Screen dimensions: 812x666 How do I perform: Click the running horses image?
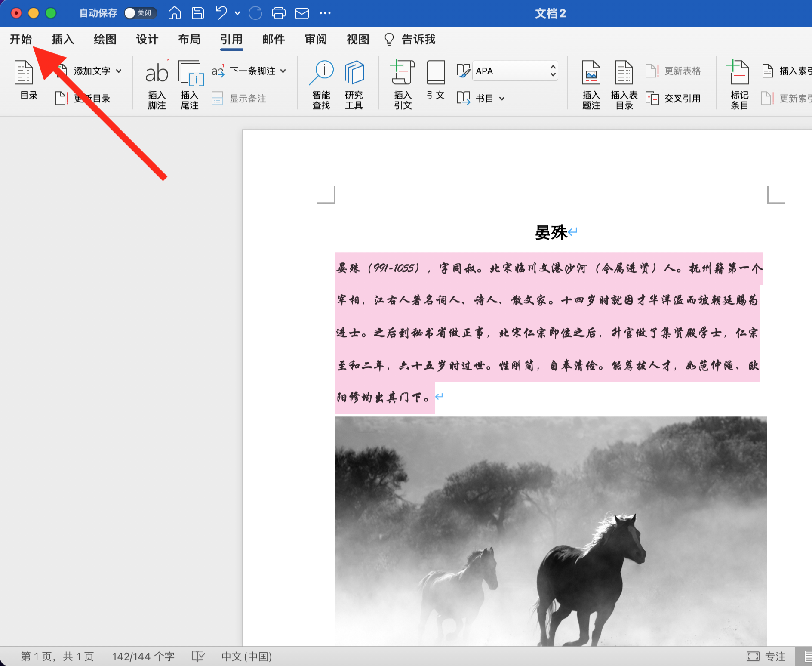[551, 531]
